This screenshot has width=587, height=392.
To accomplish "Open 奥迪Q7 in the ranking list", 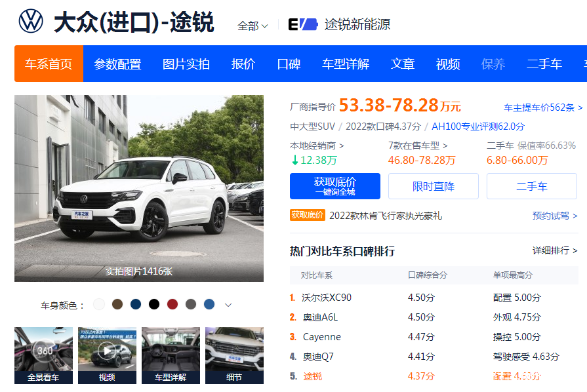I will [x=318, y=357].
